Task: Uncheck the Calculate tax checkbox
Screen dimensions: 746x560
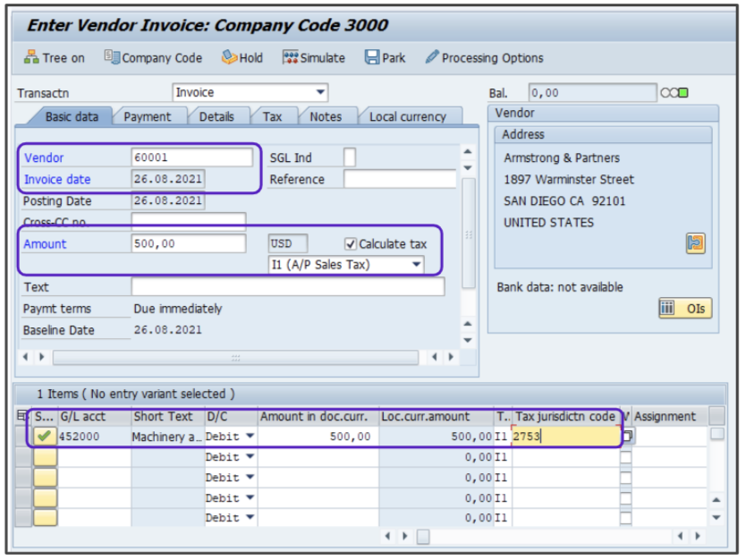Action: tap(351, 244)
